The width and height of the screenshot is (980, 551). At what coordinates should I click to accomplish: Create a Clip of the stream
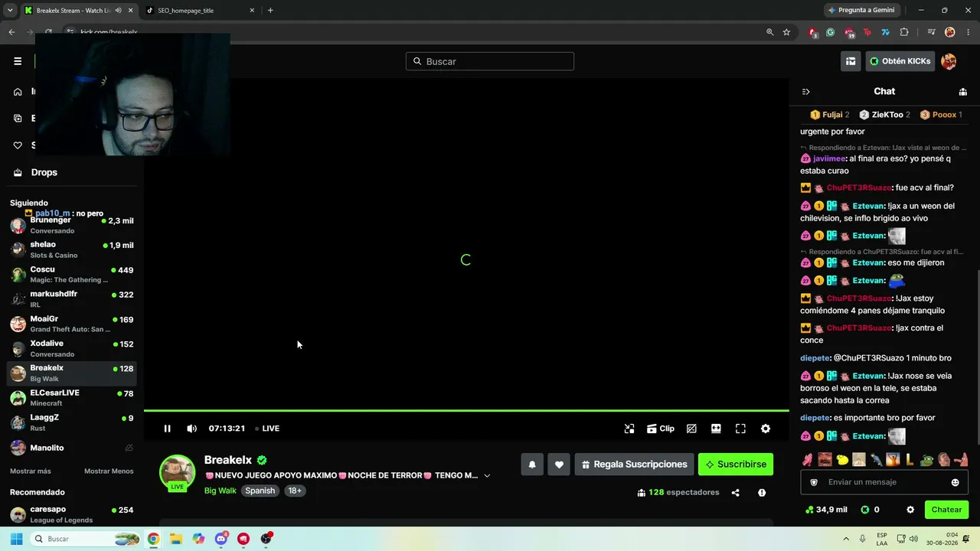pyautogui.click(x=661, y=429)
